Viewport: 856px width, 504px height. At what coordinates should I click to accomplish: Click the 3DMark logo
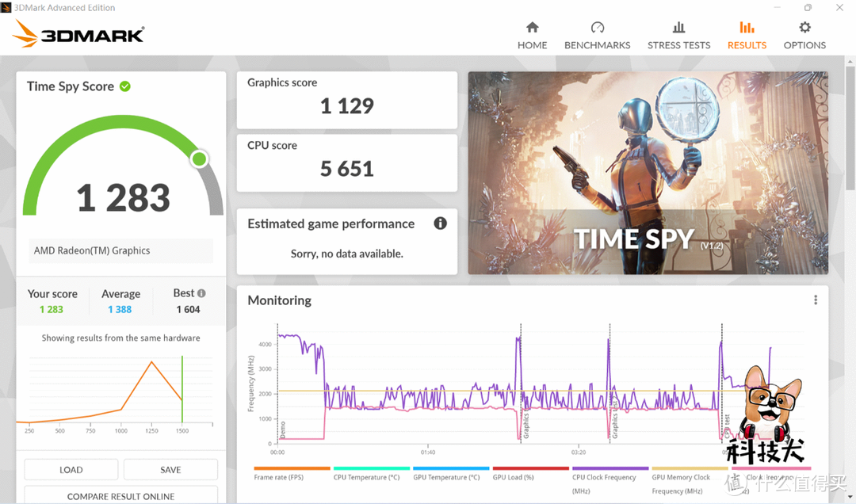78,34
